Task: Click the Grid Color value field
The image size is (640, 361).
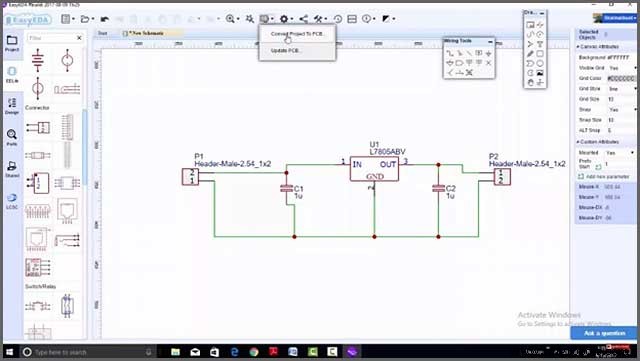Action: coord(621,78)
